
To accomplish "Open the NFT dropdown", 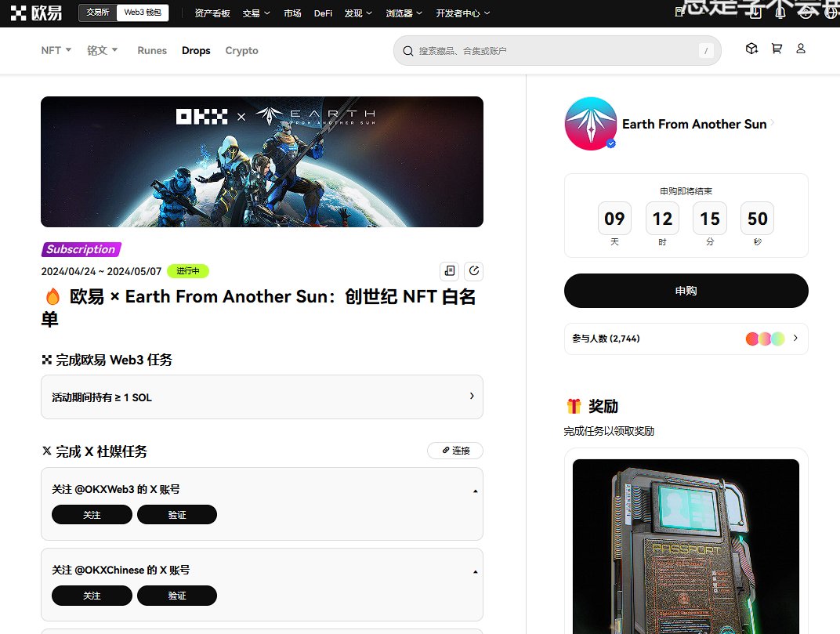I will tap(56, 50).
